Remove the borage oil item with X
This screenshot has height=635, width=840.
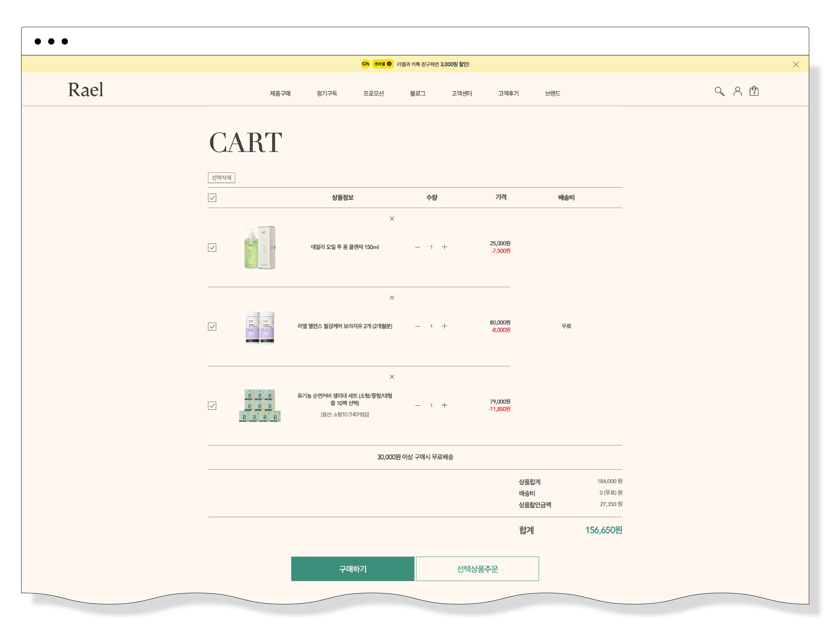coord(392,298)
